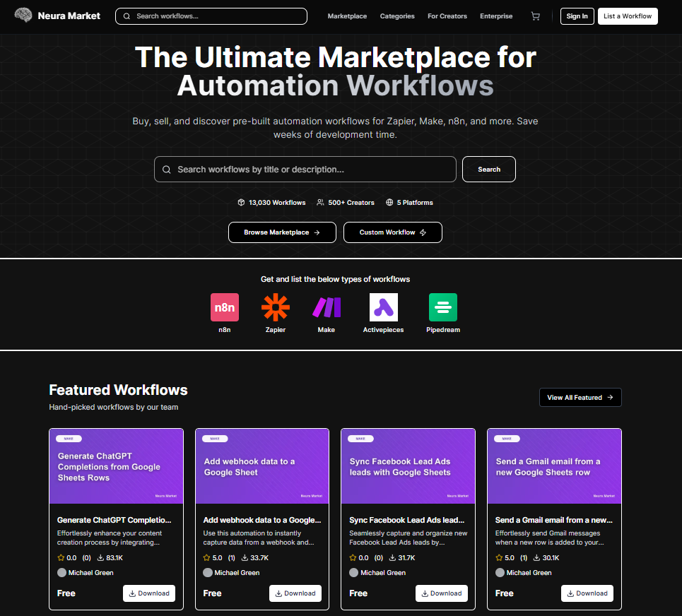Open the For Creators nav item

[447, 16]
